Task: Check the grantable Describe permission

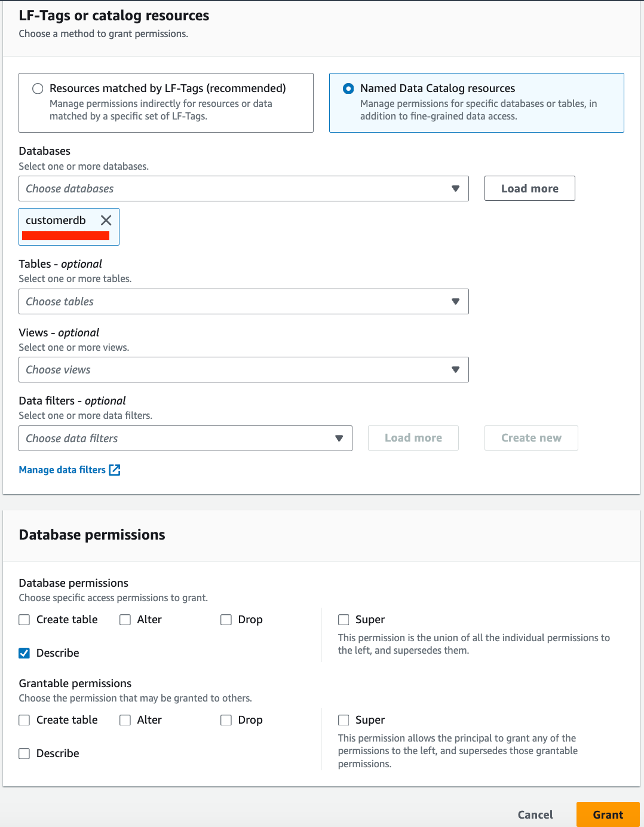Action: tap(24, 754)
